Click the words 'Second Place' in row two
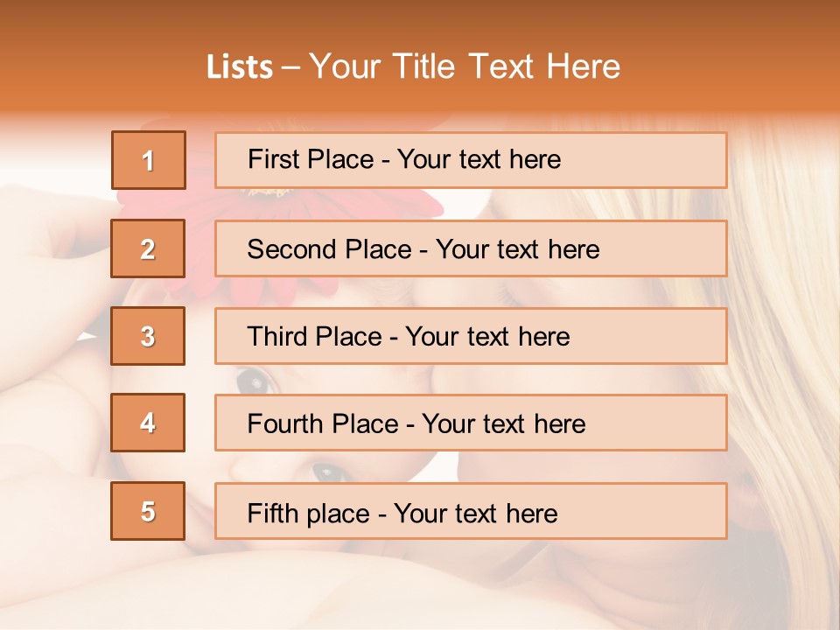840x630 pixels. [330, 249]
